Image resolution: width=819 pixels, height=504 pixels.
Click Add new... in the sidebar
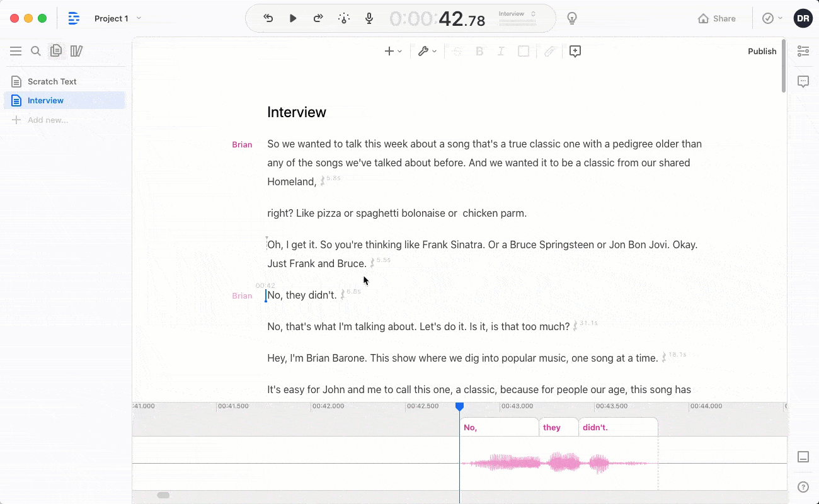click(x=40, y=120)
